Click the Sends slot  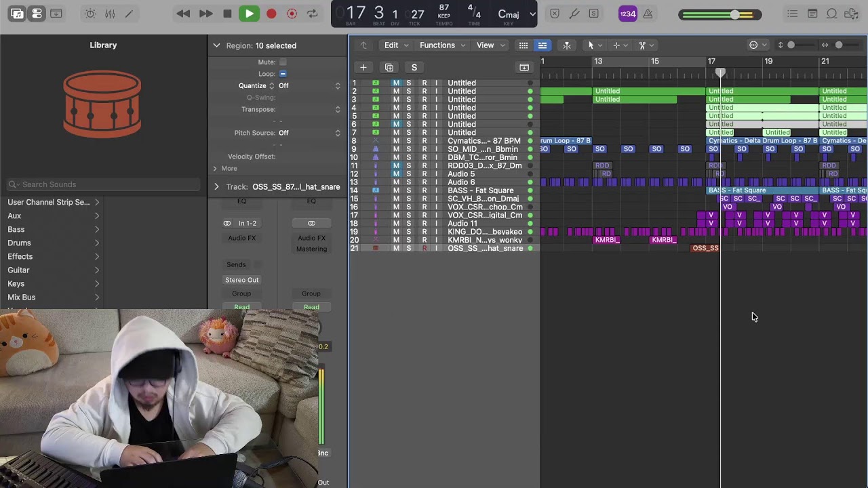(236, 265)
